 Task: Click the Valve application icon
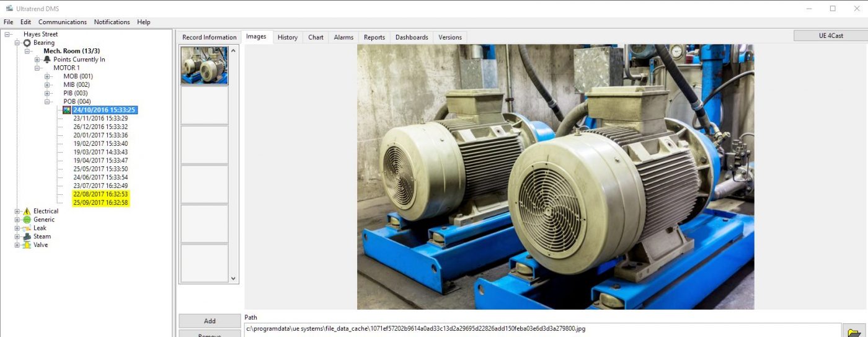tap(27, 245)
